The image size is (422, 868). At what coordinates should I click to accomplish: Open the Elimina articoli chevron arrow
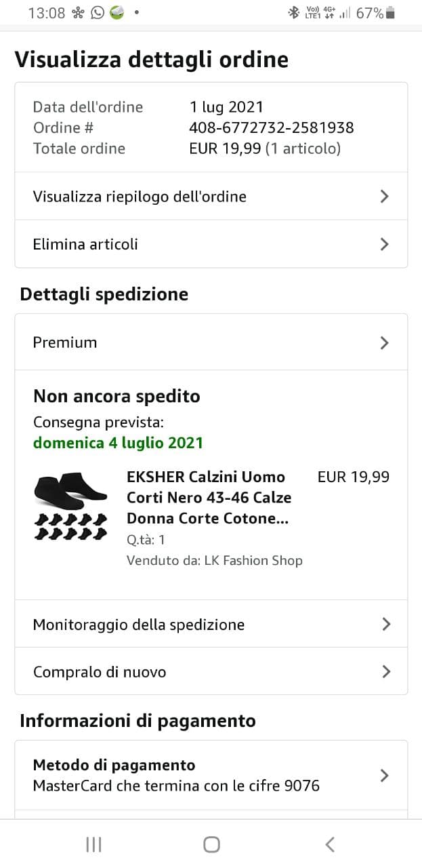pyautogui.click(x=384, y=244)
